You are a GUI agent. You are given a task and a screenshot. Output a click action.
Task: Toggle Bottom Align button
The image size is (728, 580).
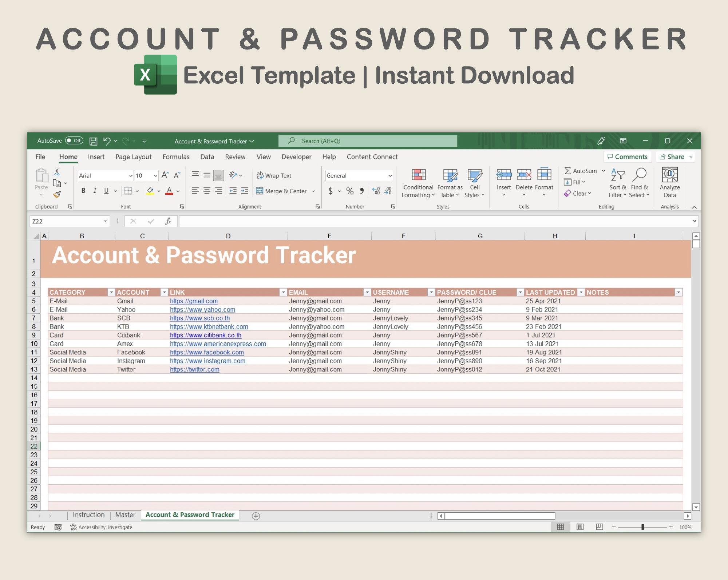pyautogui.click(x=218, y=176)
